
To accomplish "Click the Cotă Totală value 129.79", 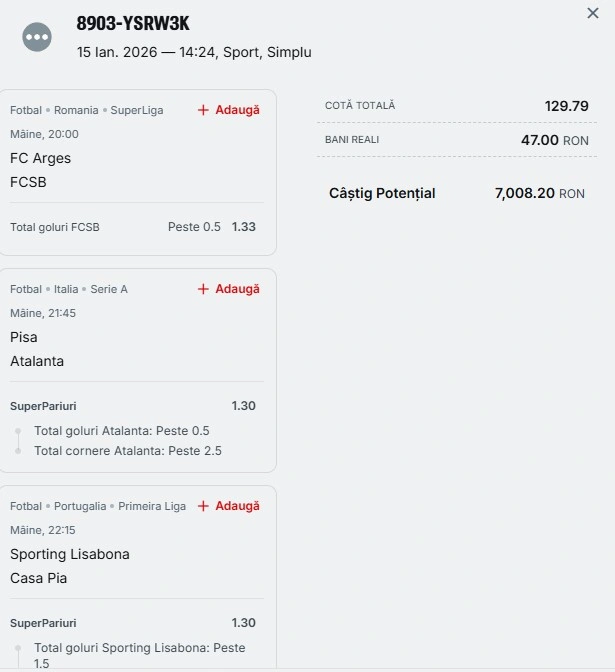I will click(x=566, y=106).
